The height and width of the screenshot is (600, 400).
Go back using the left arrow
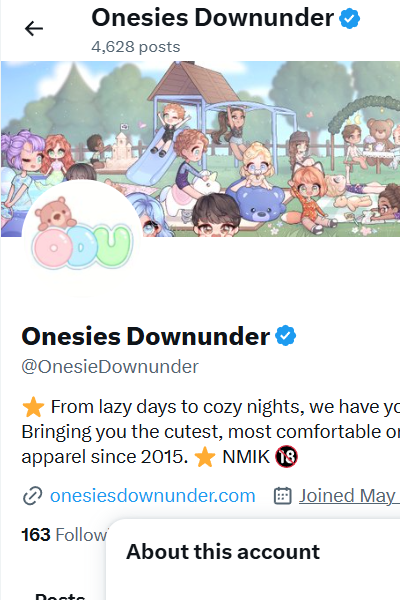34,29
